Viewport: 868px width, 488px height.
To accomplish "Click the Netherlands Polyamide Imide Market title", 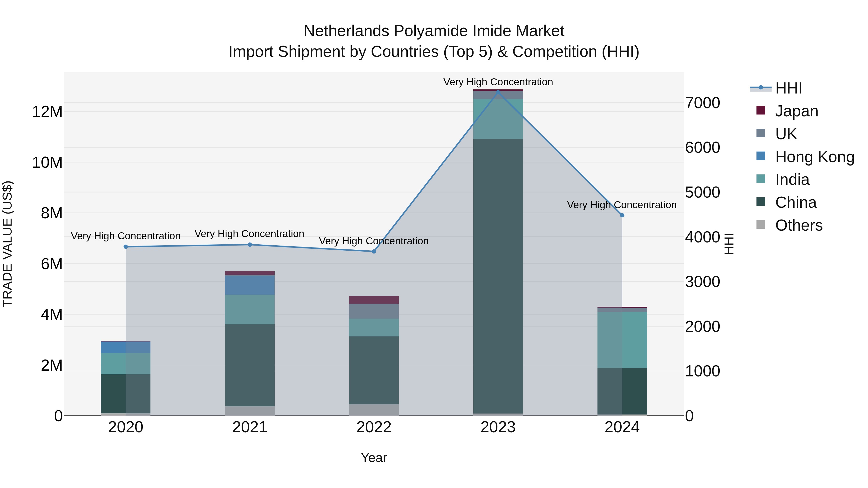I will (434, 31).
